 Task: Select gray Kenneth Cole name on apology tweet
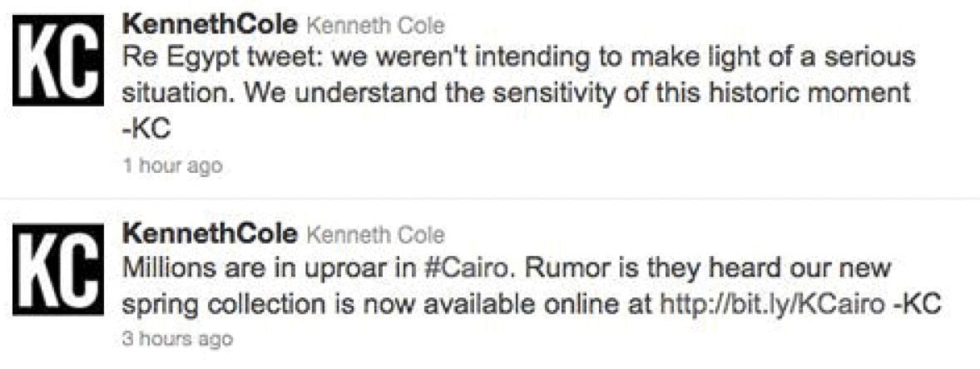pyautogui.click(x=376, y=27)
